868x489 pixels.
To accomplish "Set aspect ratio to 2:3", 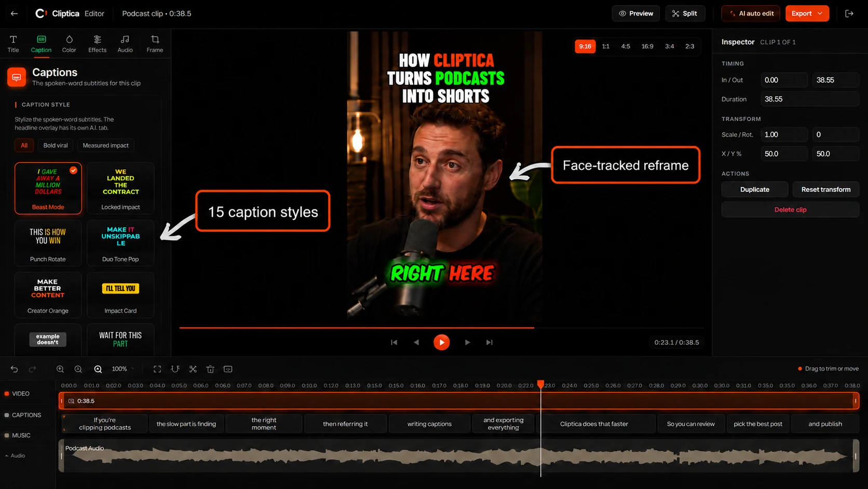I will point(689,46).
